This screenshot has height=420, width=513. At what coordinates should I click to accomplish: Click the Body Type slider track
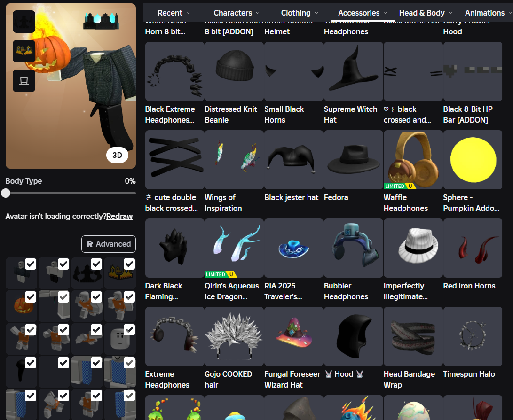71,193
